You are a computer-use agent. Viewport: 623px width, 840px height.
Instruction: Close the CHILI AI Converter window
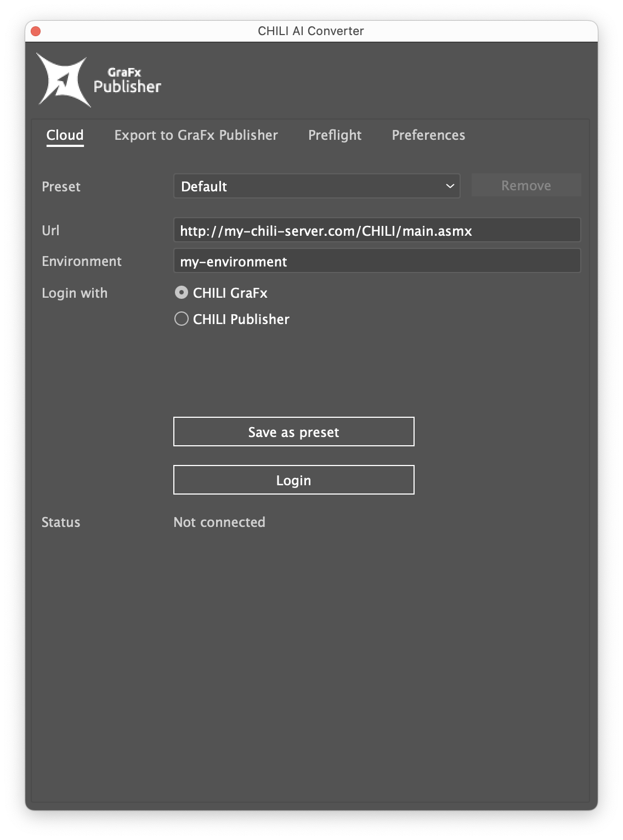click(x=36, y=31)
